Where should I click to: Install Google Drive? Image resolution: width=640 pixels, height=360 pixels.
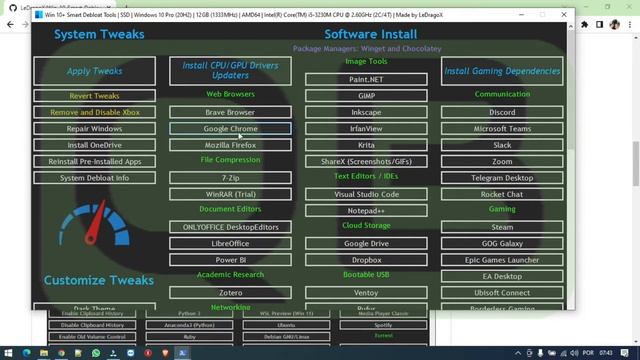pos(366,243)
